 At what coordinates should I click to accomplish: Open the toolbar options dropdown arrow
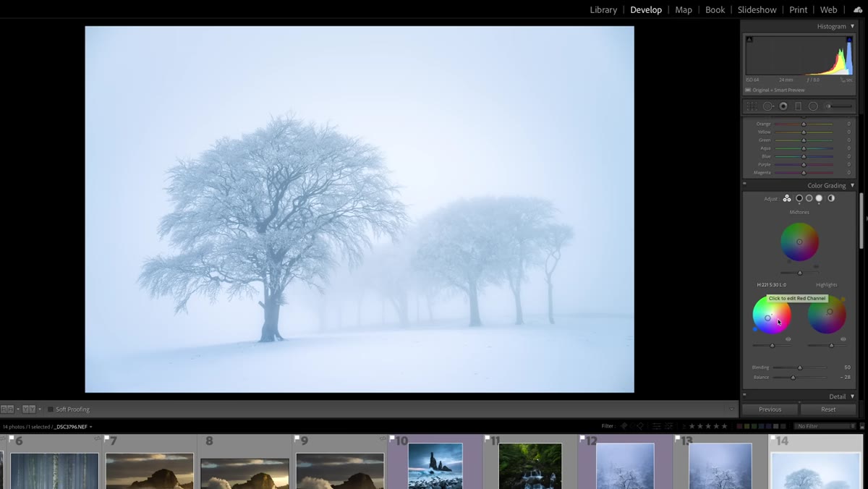(731, 409)
